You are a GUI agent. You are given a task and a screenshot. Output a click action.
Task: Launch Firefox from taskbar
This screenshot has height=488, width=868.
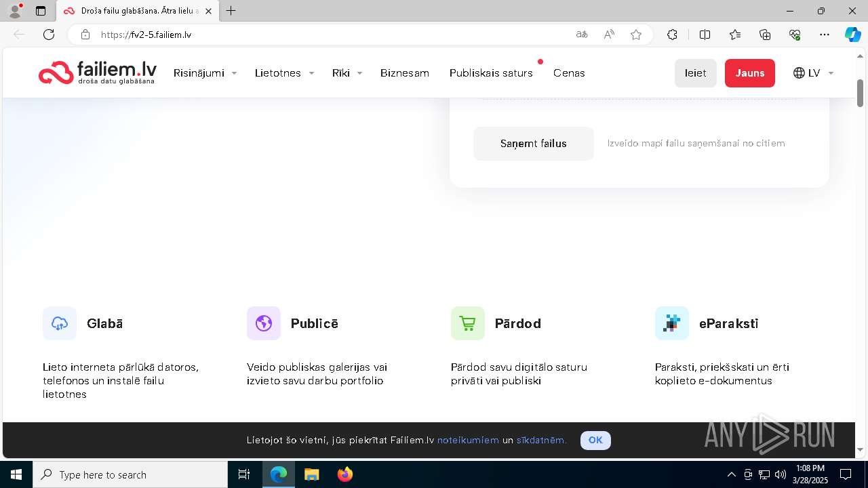tap(345, 474)
